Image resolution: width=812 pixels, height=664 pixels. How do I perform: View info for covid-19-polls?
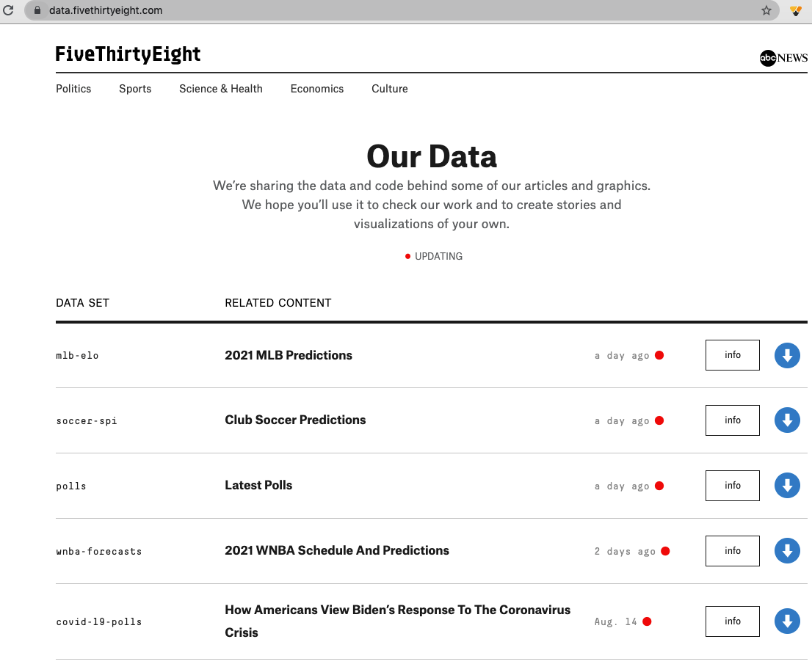click(x=732, y=621)
